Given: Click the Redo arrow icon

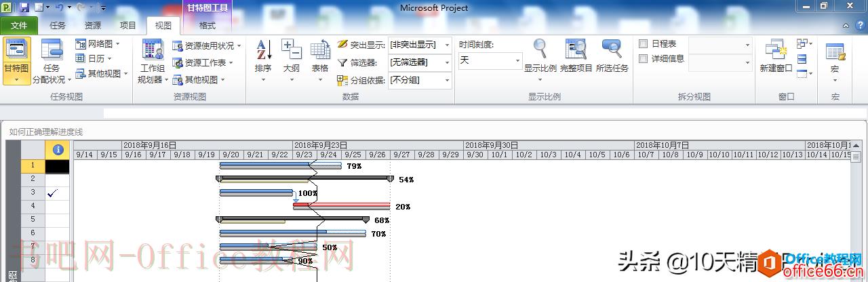Looking at the screenshot, I should 82,7.
